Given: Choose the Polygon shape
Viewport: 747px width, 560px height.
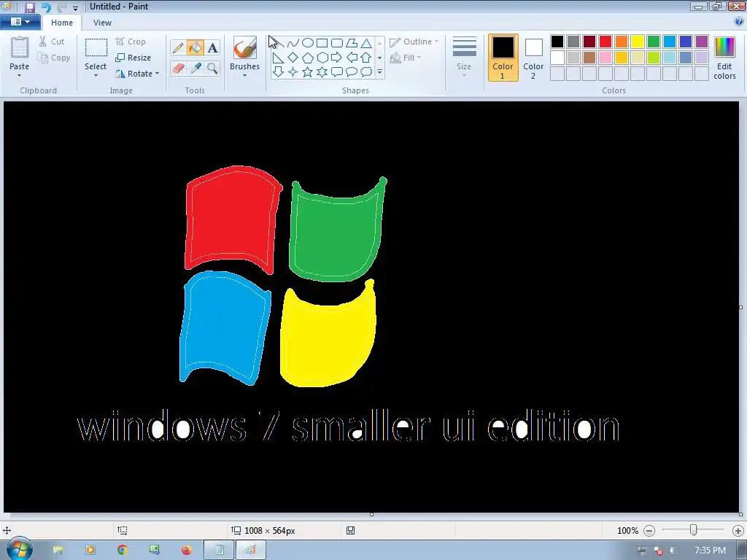Looking at the screenshot, I should [x=352, y=43].
